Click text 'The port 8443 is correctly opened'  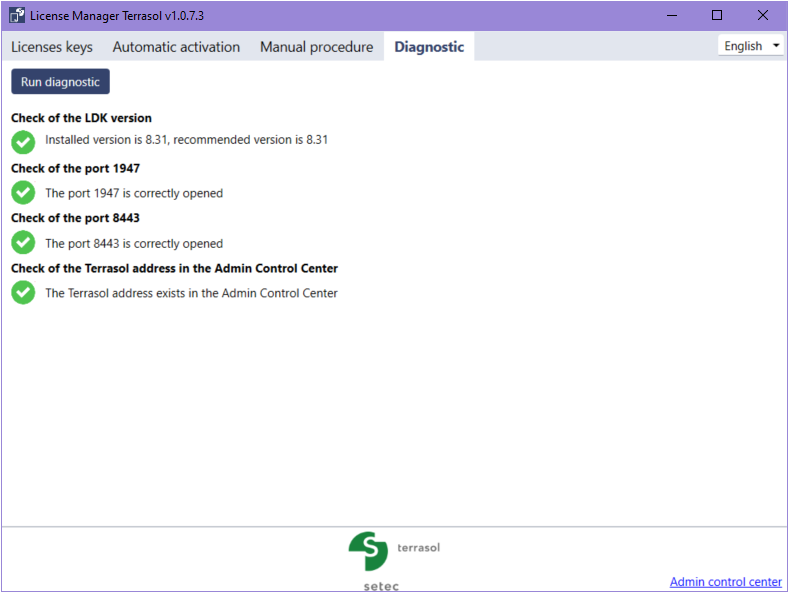point(134,244)
